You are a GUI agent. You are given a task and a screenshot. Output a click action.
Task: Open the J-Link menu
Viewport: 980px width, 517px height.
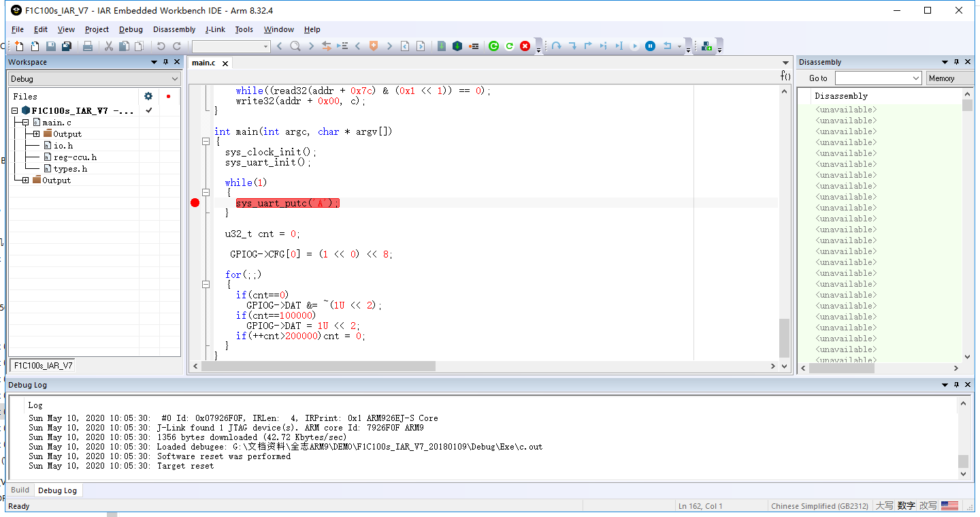[x=215, y=29]
